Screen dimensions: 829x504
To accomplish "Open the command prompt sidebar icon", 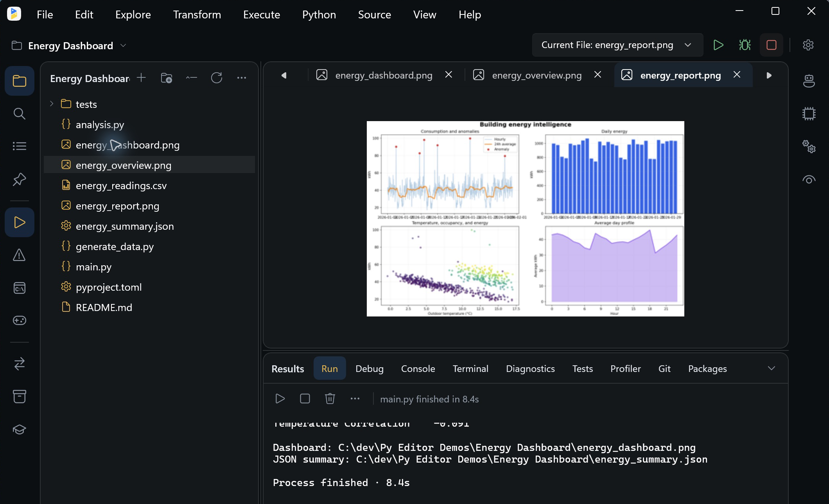I will pyautogui.click(x=19, y=288).
